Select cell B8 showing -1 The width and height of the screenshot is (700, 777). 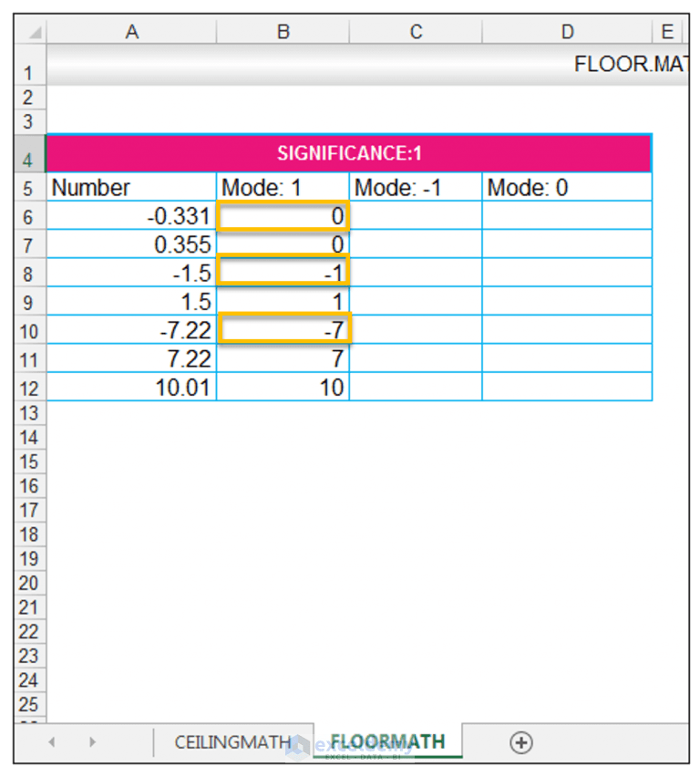pos(283,273)
